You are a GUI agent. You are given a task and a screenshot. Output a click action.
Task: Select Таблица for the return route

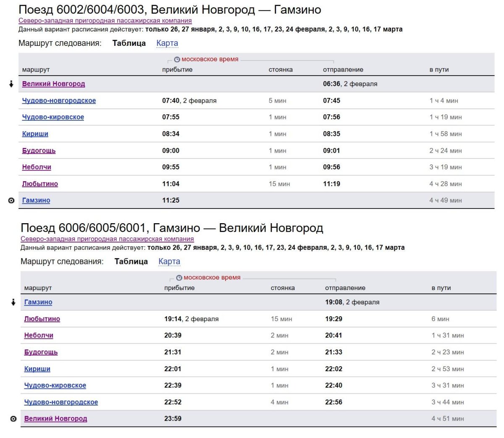(x=131, y=261)
